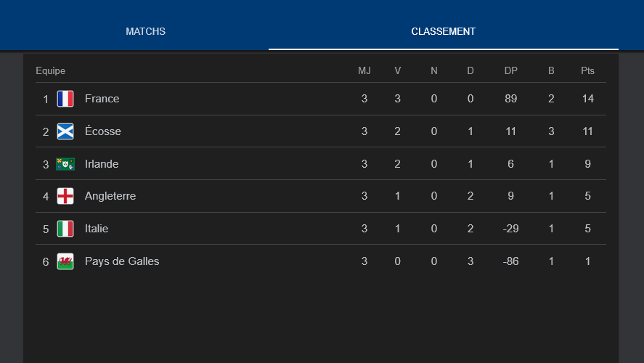Click the Pts column header
Image resolution: width=644 pixels, height=363 pixels.
(587, 70)
